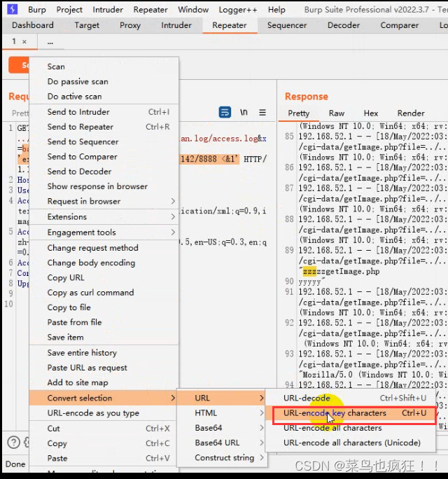Image resolution: width=448 pixels, height=479 pixels.
Task: Switch to the Dashboard tab
Action: point(33,25)
